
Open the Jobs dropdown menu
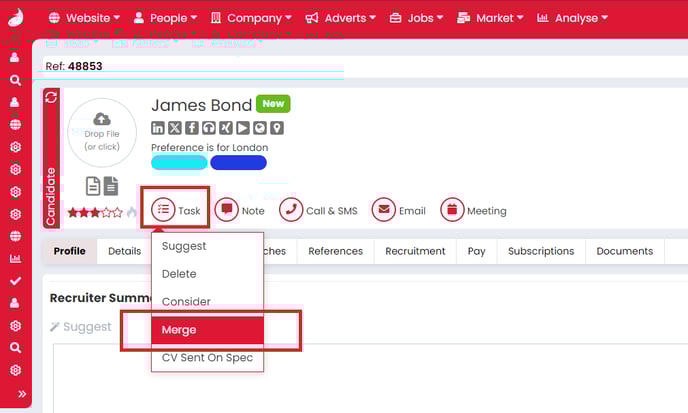tap(412, 18)
